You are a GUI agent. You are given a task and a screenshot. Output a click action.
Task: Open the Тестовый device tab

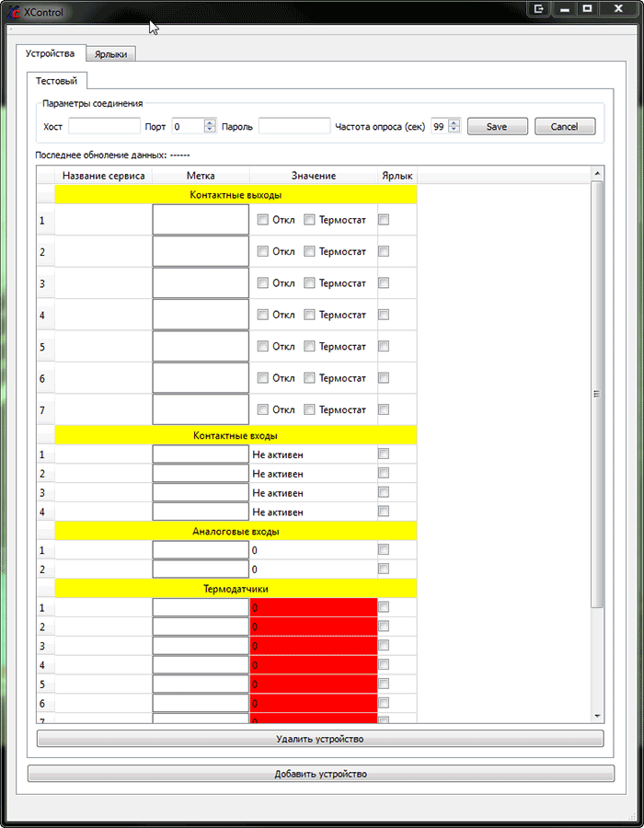[x=56, y=81]
